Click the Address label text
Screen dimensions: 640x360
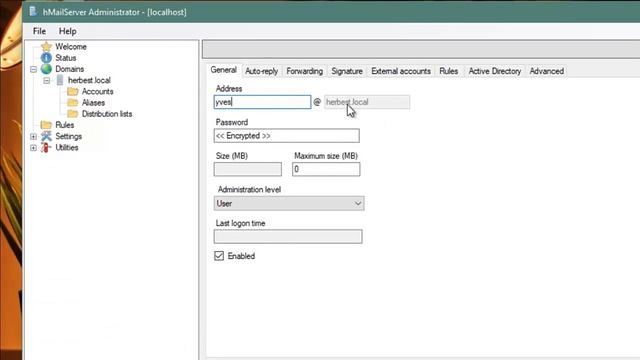point(229,89)
